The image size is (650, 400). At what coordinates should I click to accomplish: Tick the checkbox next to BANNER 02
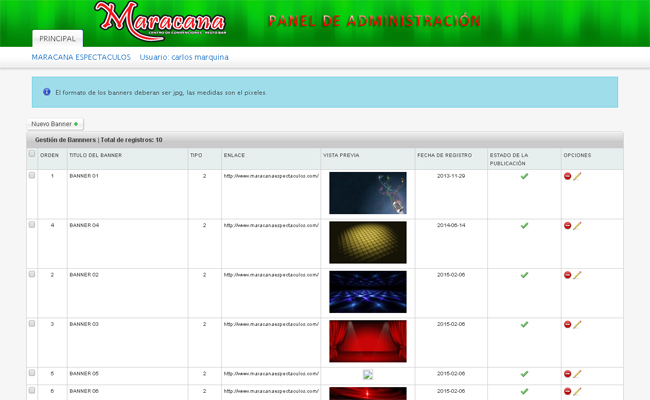[x=32, y=274]
